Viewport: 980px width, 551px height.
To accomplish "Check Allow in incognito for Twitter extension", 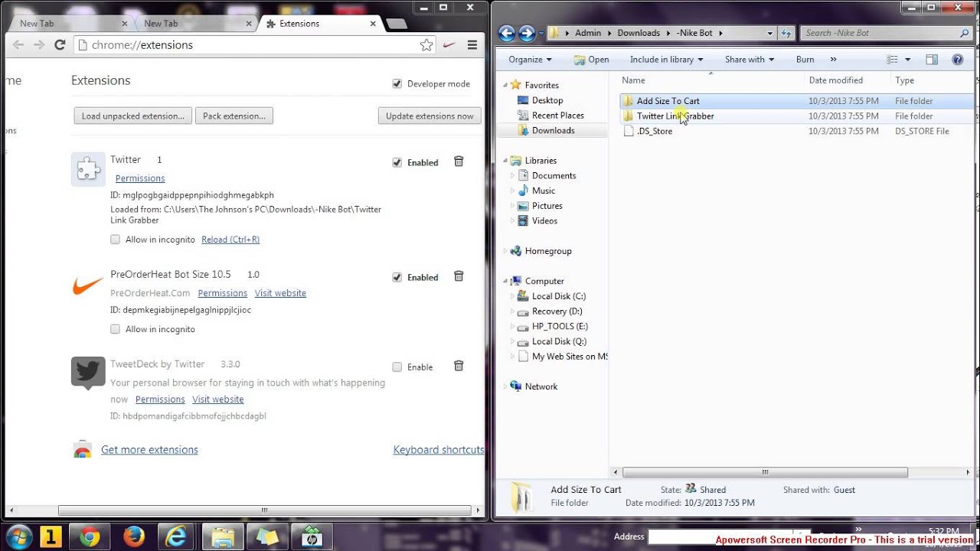I will [x=115, y=239].
